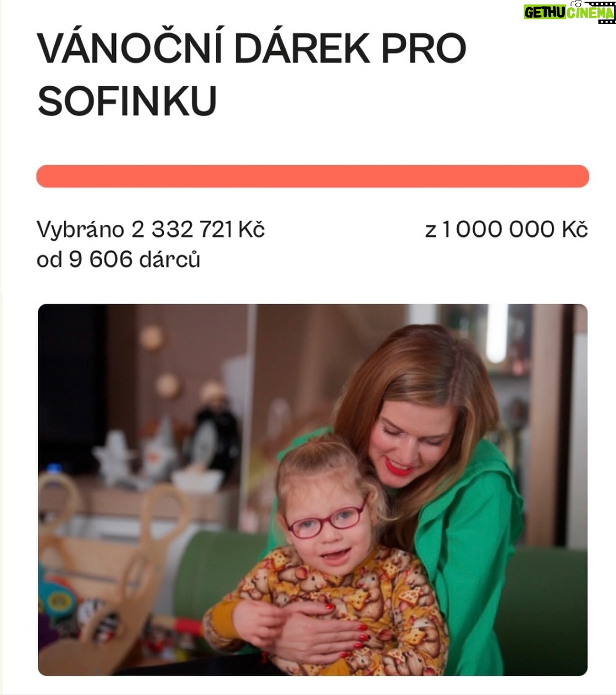Click the child's mouse-patterned yellow pajamas

point(324,610)
